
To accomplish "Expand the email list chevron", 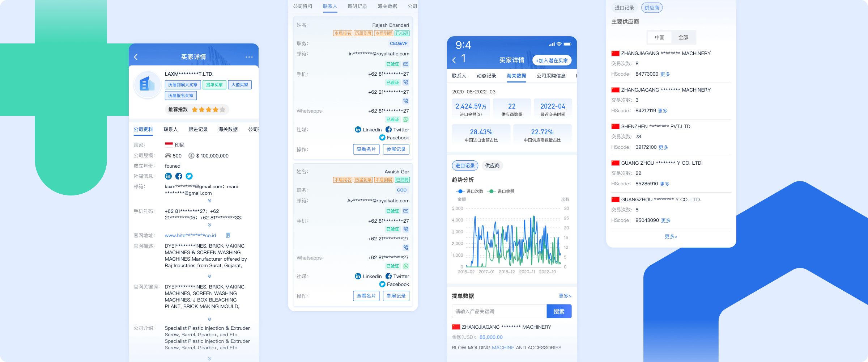I will point(209,201).
